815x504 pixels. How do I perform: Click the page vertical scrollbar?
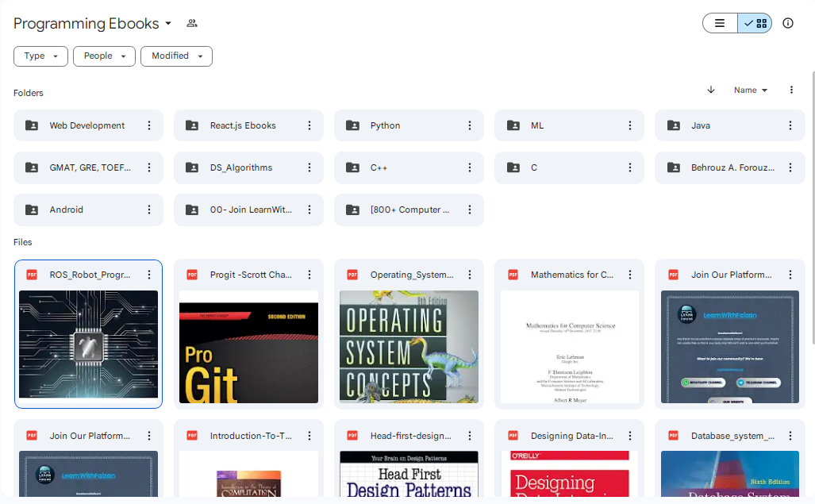(x=813, y=208)
